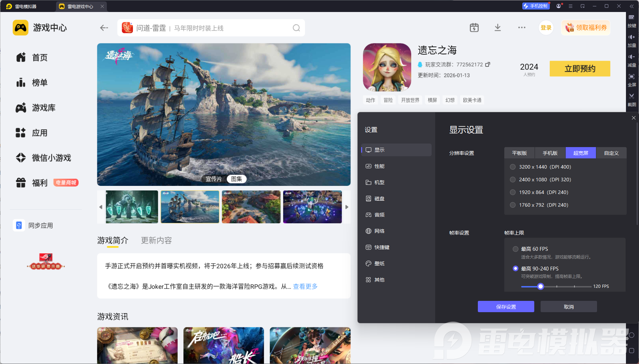The width and height of the screenshot is (639, 364).
Task: Click the 保存设置 button
Action: click(x=506, y=307)
